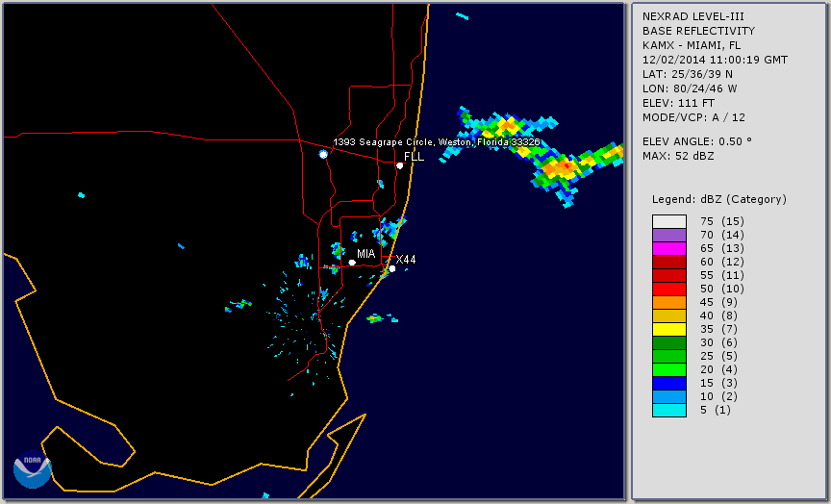Click the 30 dBZ dark green swatch

(x=669, y=342)
